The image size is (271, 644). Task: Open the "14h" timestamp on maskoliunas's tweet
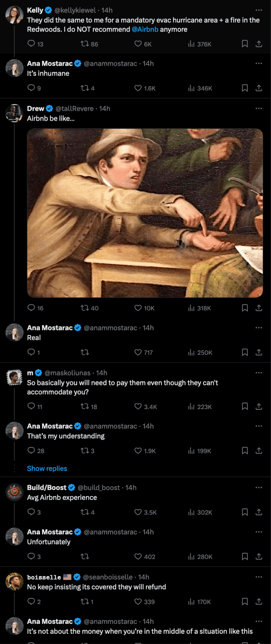102,372
